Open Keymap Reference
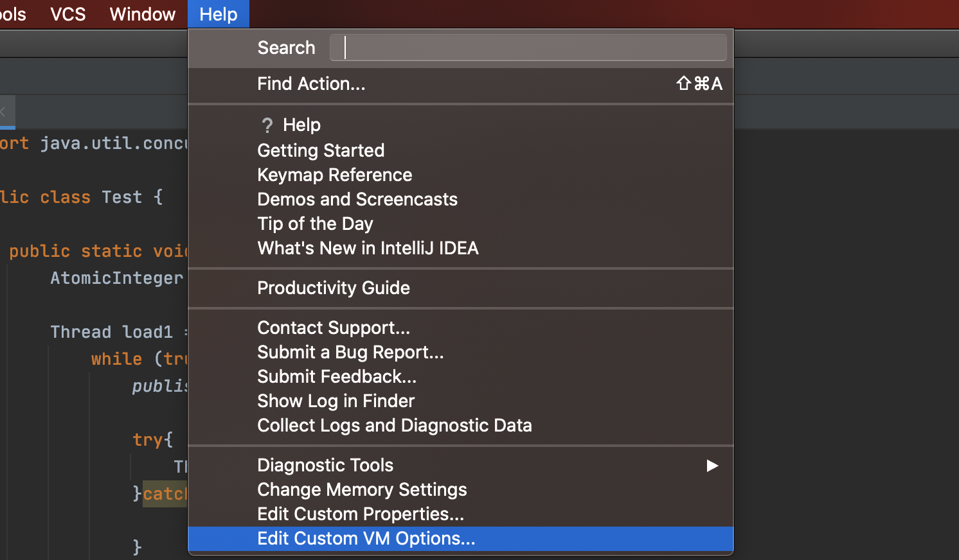This screenshot has width=959, height=560. tap(334, 175)
